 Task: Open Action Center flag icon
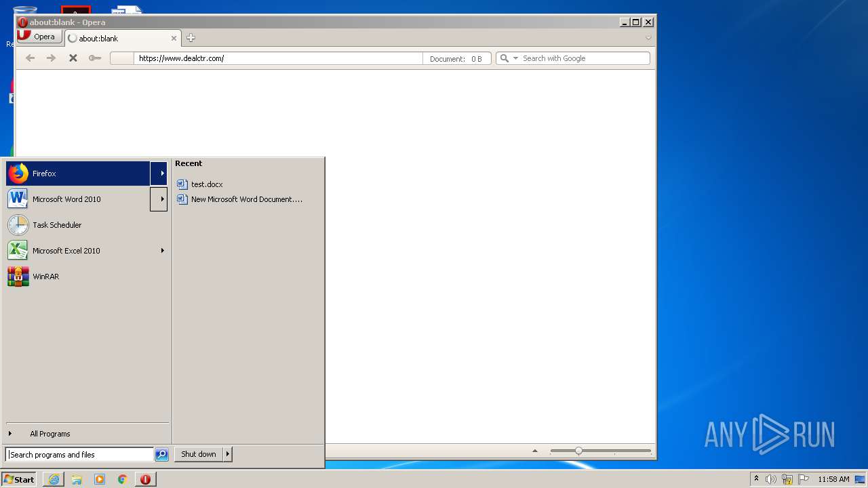tap(804, 479)
